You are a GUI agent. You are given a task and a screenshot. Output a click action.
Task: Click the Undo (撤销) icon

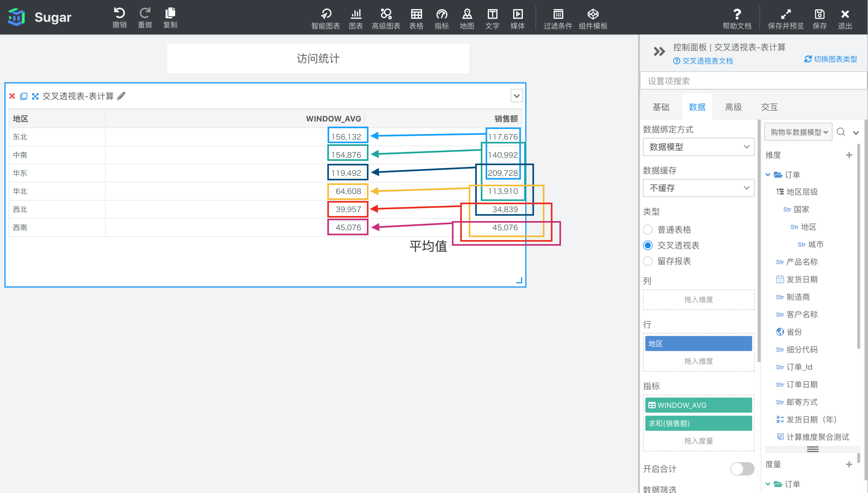pyautogui.click(x=120, y=18)
